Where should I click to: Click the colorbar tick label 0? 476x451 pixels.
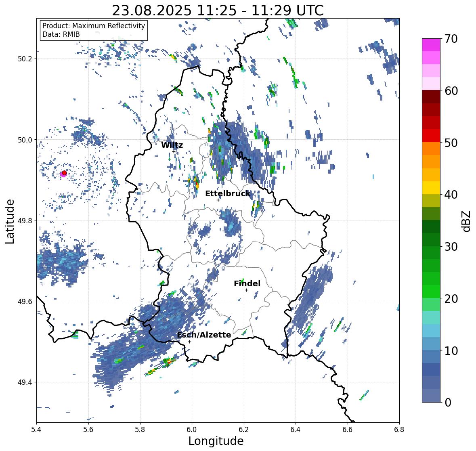(x=448, y=403)
